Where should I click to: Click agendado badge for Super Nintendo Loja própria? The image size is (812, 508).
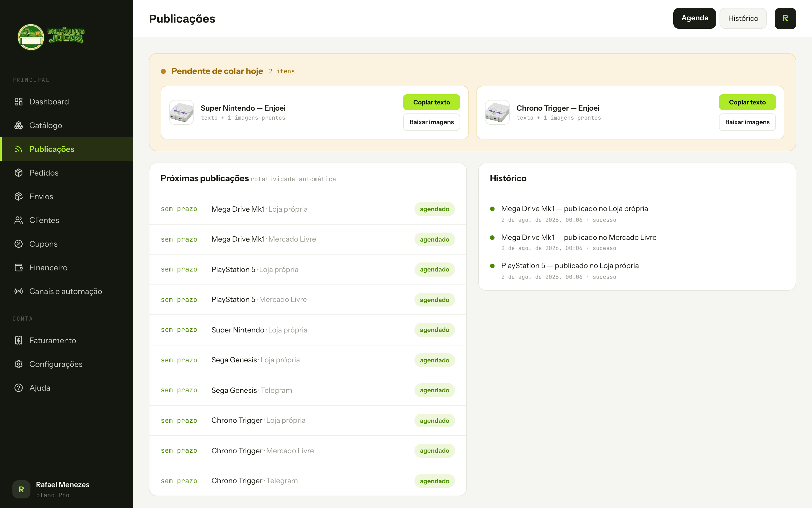434,330
